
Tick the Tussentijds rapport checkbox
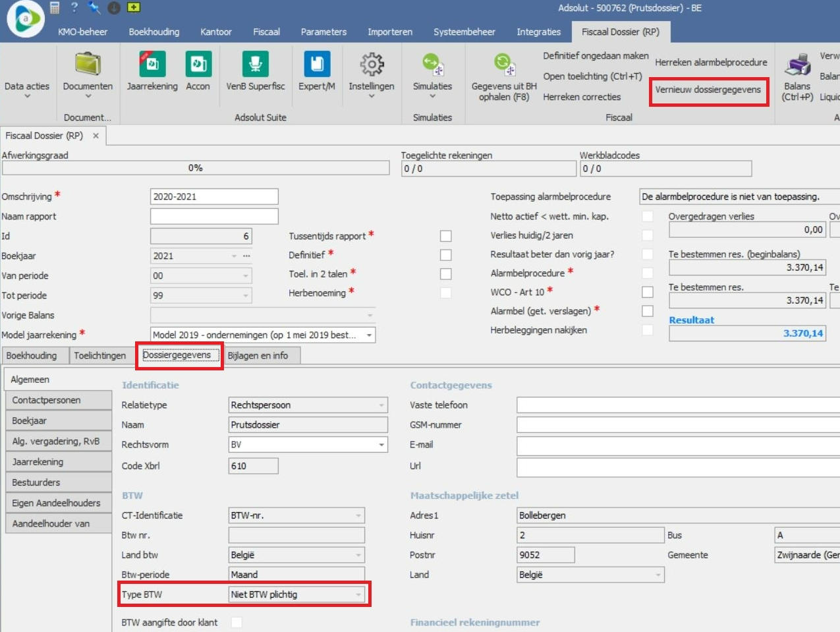coord(446,236)
